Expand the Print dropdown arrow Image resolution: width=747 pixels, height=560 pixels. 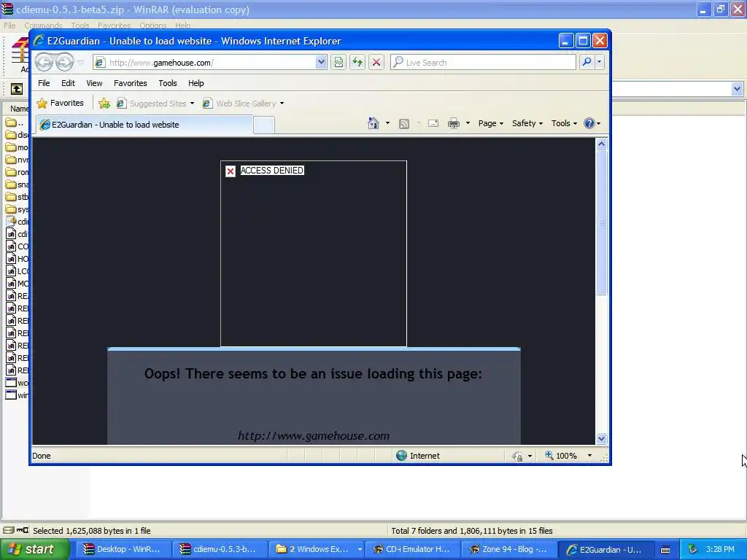click(x=468, y=123)
